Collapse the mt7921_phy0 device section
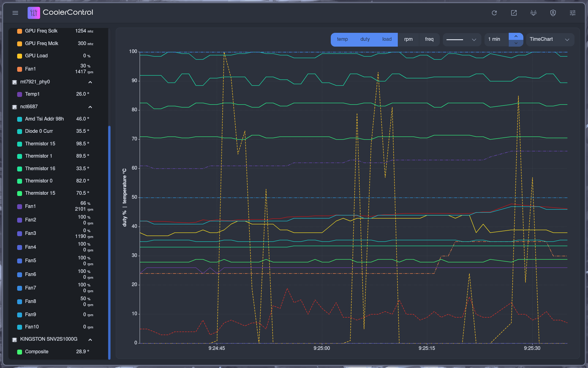Screen dimensions: 588x368 pos(90,82)
